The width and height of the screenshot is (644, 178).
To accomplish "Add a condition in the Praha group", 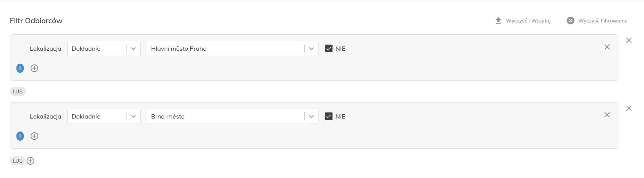I will coord(34,68).
